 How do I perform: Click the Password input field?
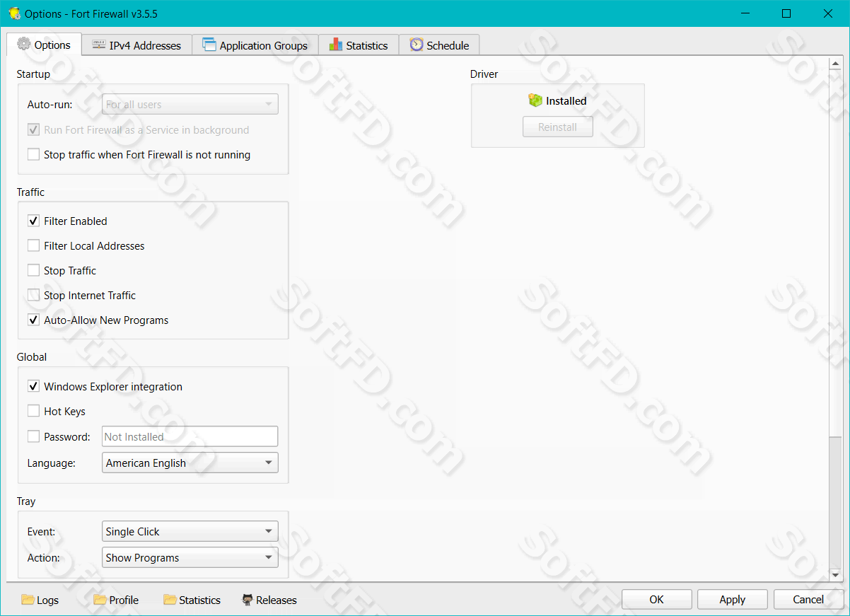tap(190, 437)
